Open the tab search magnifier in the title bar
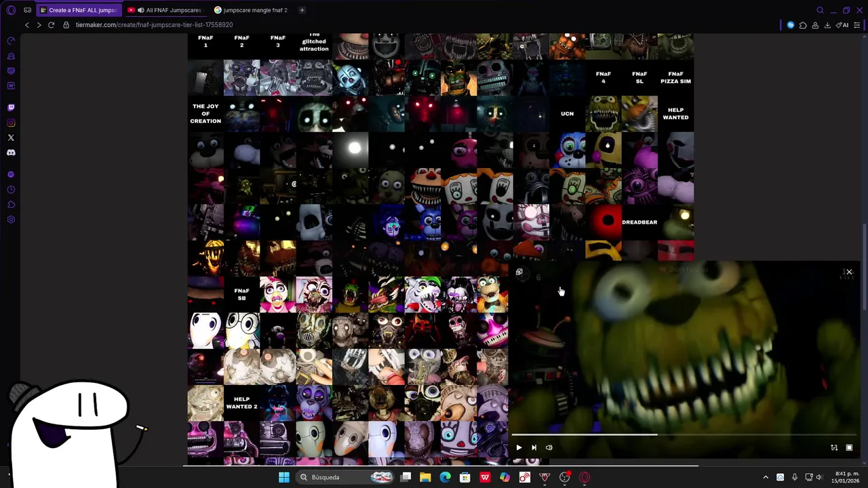 [x=820, y=10]
